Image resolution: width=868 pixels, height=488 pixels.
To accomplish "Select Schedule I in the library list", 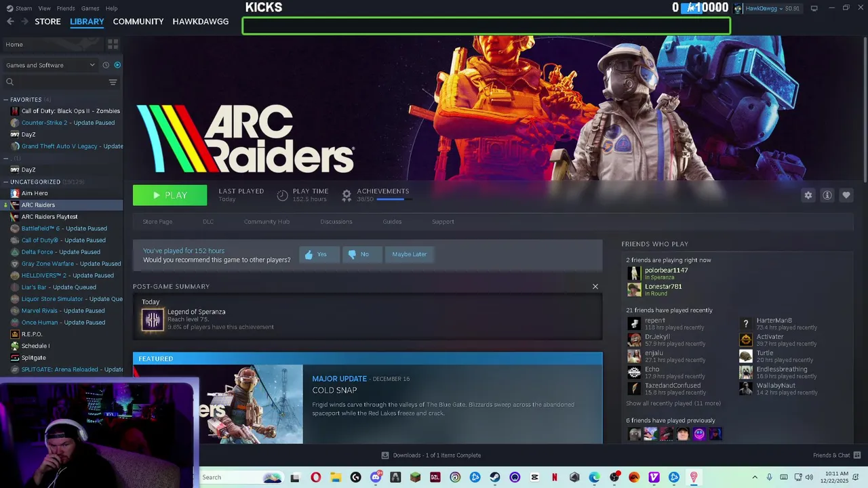I will [35, 346].
